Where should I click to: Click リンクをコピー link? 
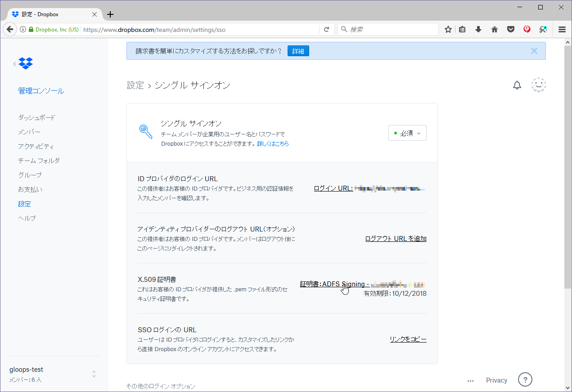coord(408,339)
